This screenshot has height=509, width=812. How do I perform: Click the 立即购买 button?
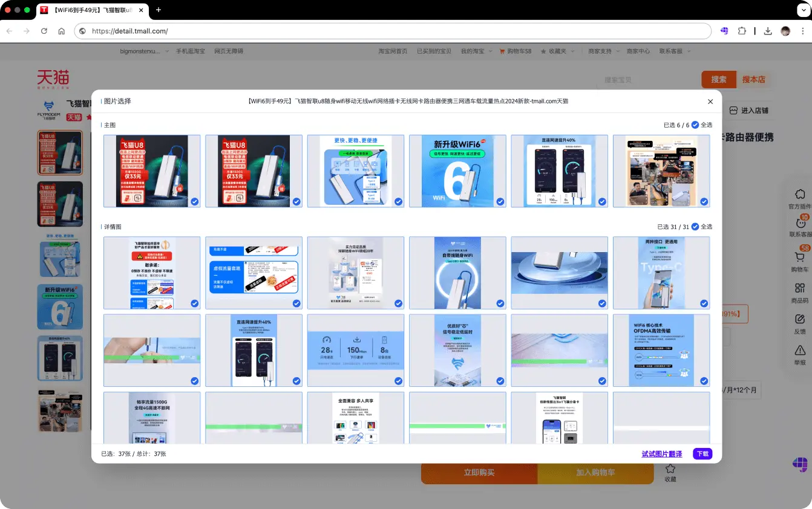[479, 472]
